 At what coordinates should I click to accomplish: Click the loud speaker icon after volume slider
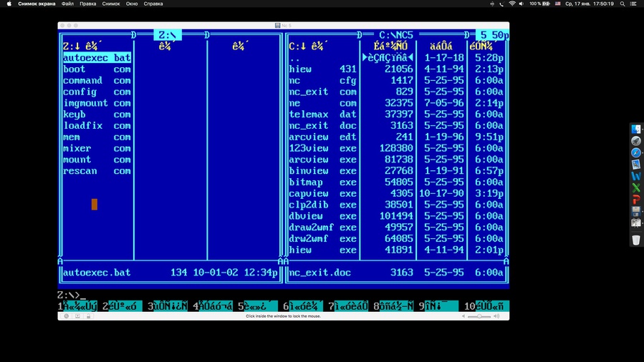(x=496, y=316)
